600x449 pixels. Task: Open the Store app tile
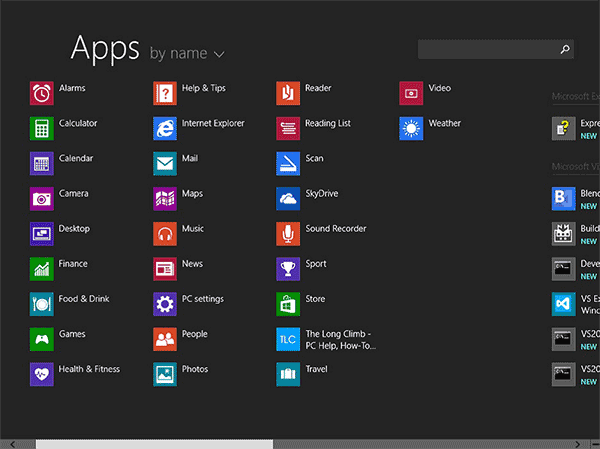point(287,304)
